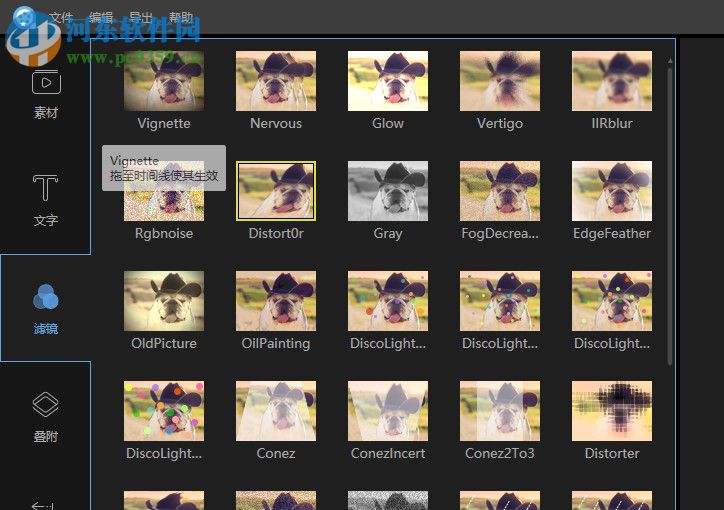
Task: Open the 帮助 menu
Action: (181, 18)
